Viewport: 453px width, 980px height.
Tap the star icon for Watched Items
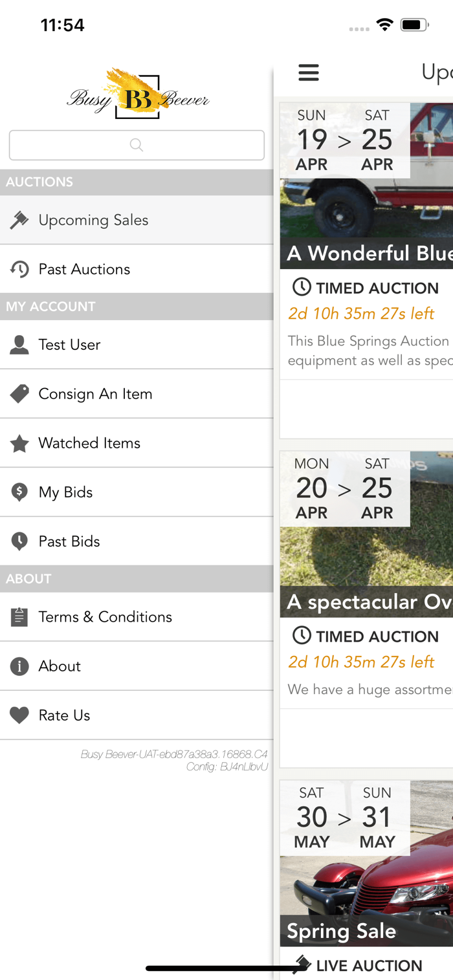click(19, 443)
